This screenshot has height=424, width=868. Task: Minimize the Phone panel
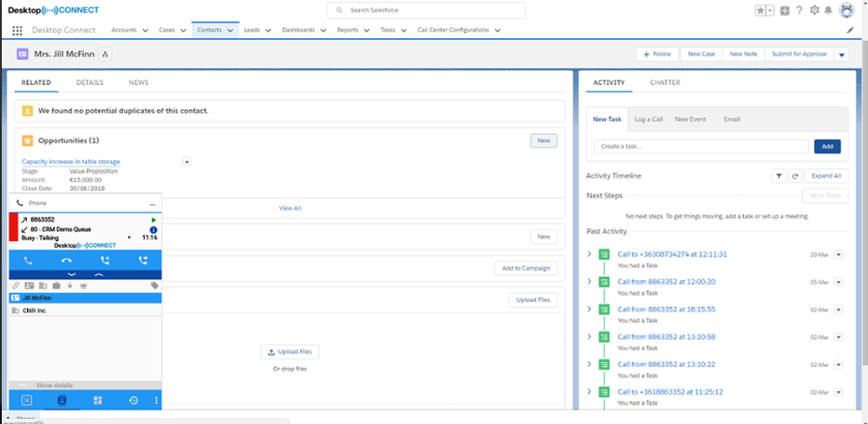(153, 204)
